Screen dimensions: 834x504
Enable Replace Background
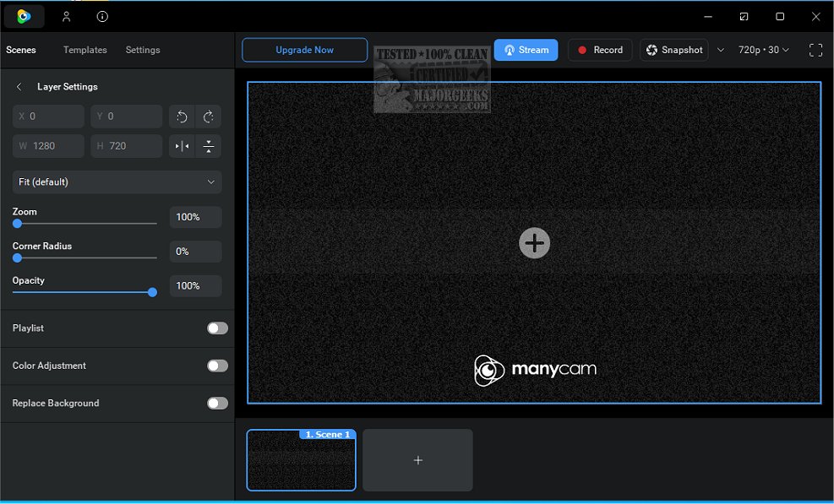click(216, 404)
